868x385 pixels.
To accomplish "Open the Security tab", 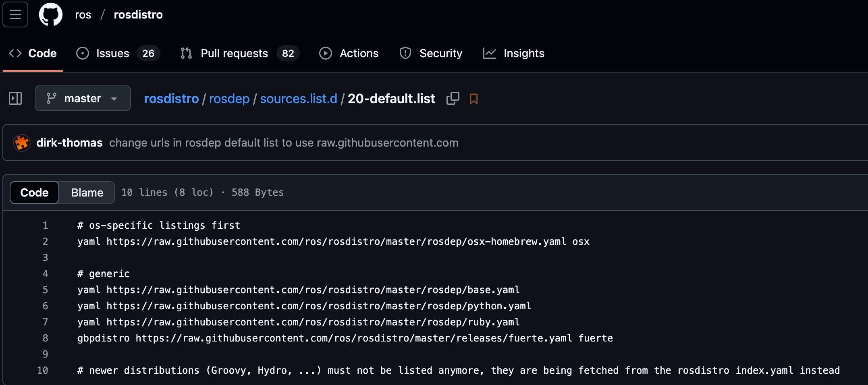I will [431, 53].
